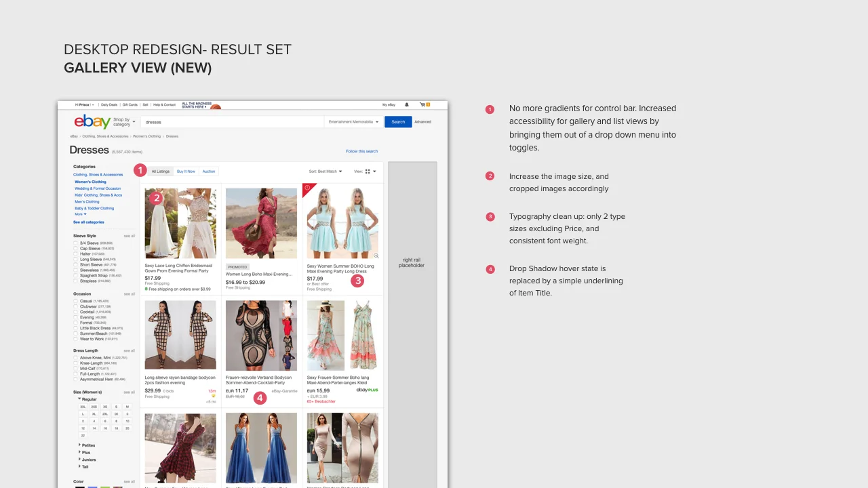Open the shopping cart icon
Image resolution: width=868 pixels, height=488 pixels.
[x=425, y=104]
